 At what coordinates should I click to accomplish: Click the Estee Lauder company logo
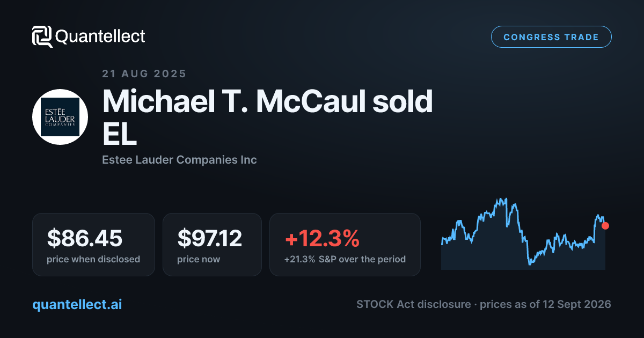pos(60,117)
